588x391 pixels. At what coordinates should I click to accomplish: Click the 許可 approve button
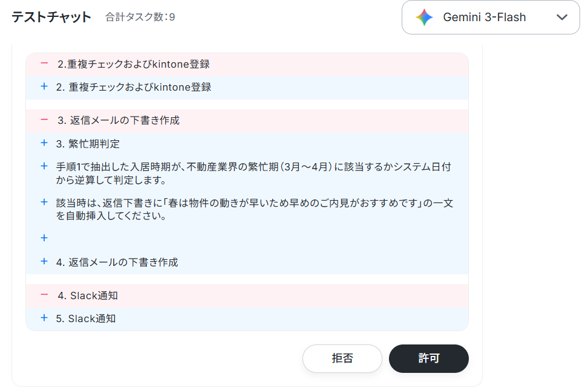[429, 358]
